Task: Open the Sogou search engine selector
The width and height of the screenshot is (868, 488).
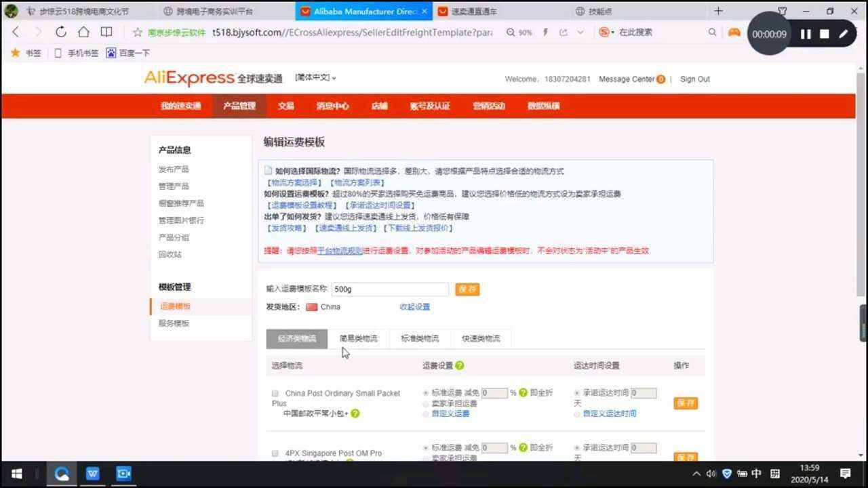Action: tap(607, 32)
